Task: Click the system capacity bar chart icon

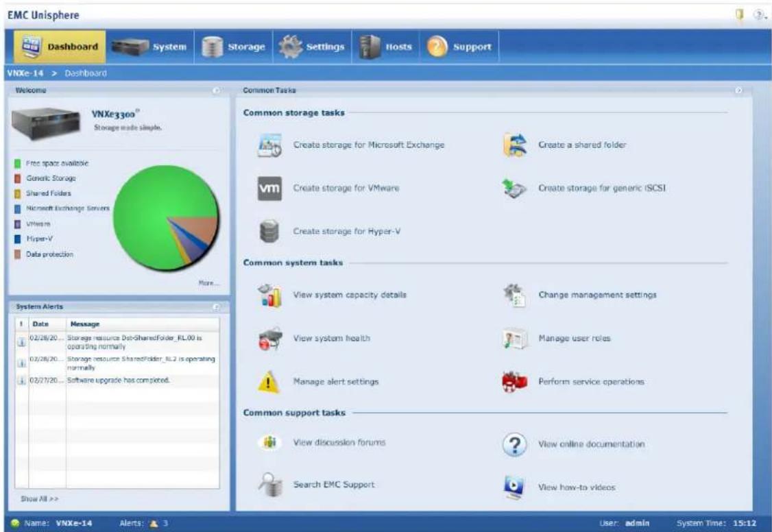Action: [x=270, y=295]
